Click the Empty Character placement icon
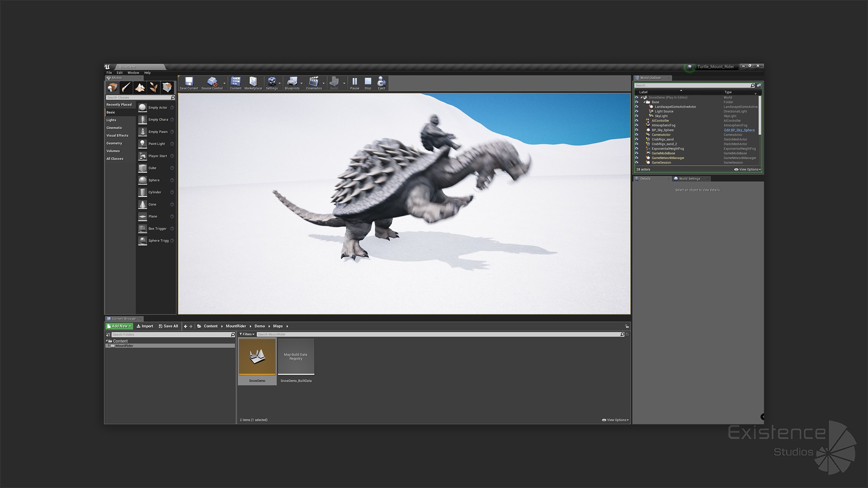Viewport: 868px width, 488px height. (x=142, y=120)
